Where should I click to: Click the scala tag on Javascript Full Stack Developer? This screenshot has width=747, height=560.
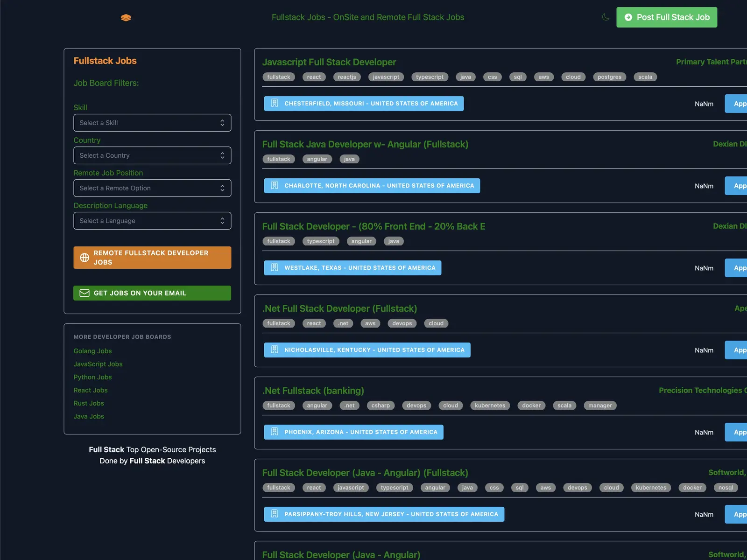point(645,77)
